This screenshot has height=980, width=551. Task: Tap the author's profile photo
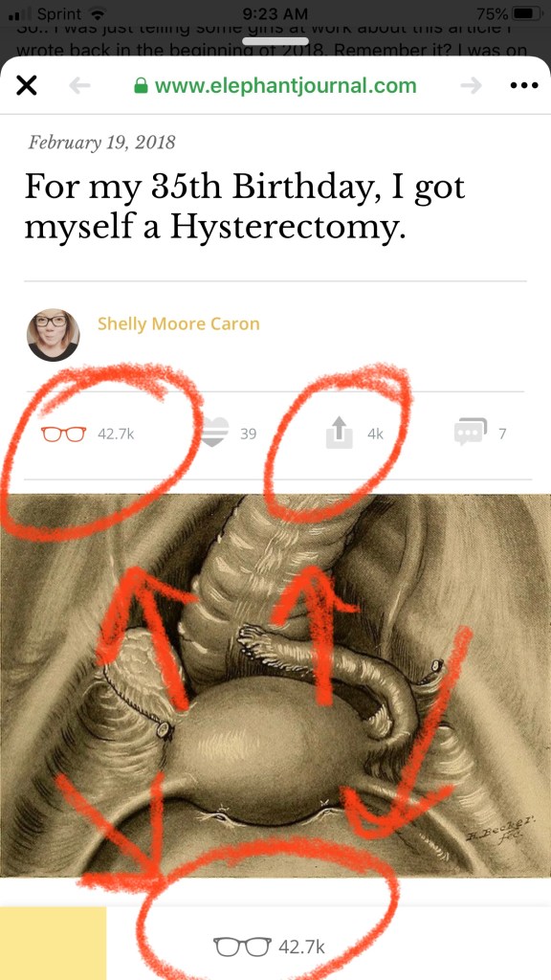click(54, 335)
